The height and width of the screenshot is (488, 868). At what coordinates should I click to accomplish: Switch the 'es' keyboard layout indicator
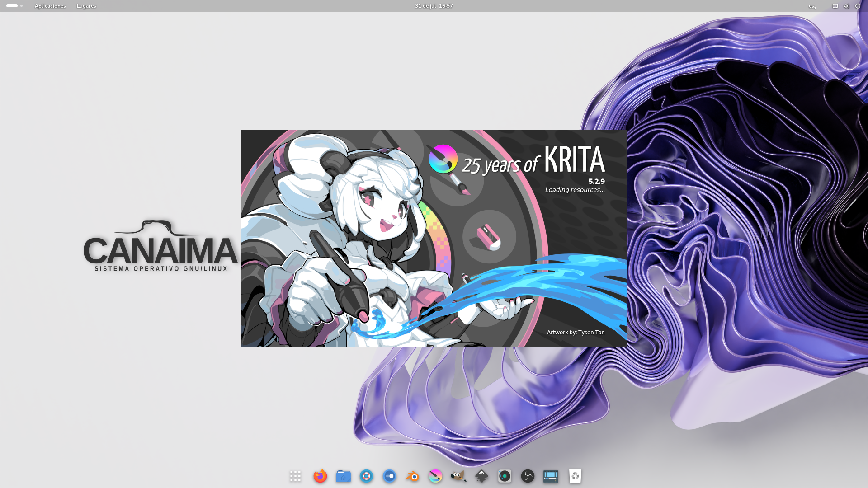(x=812, y=6)
